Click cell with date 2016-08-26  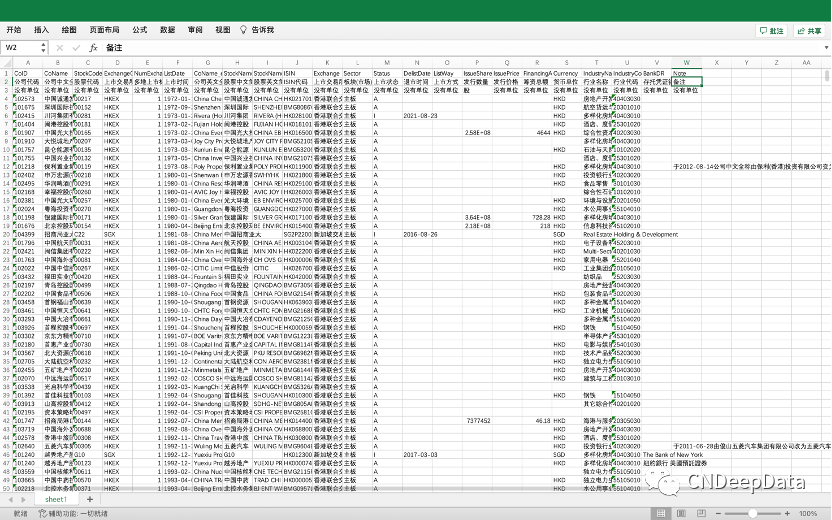pyautogui.click(x=417, y=235)
